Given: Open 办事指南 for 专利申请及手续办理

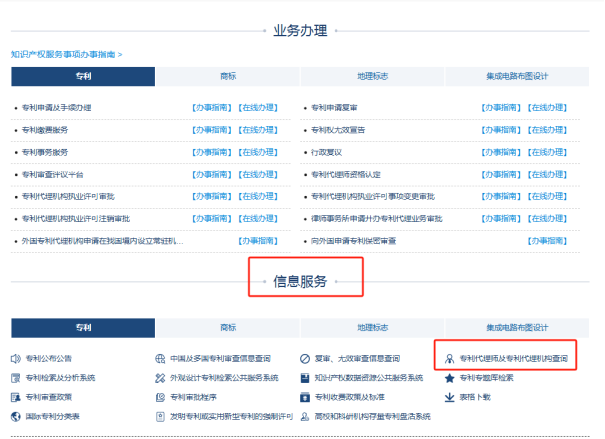Looking at the screenshot, I should (211, 107).
